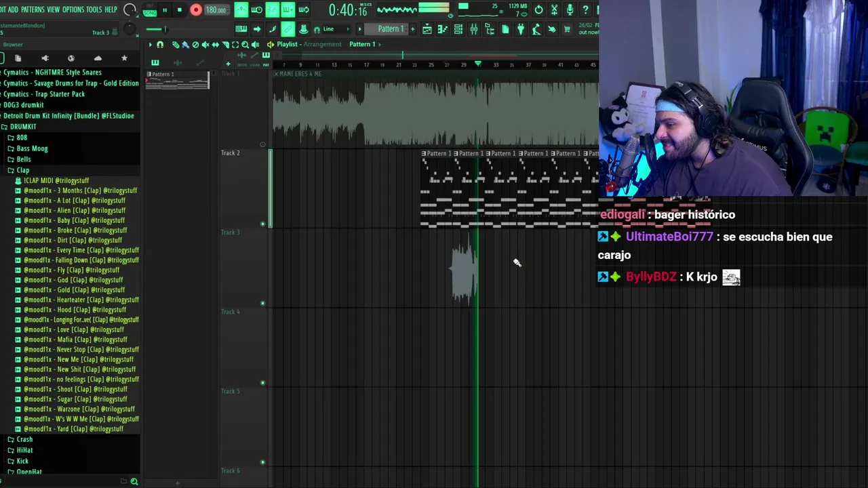This screenshot has width=868, height=488.
Task: Open the Playlist options menu arrow
Action: pos(151,45)
